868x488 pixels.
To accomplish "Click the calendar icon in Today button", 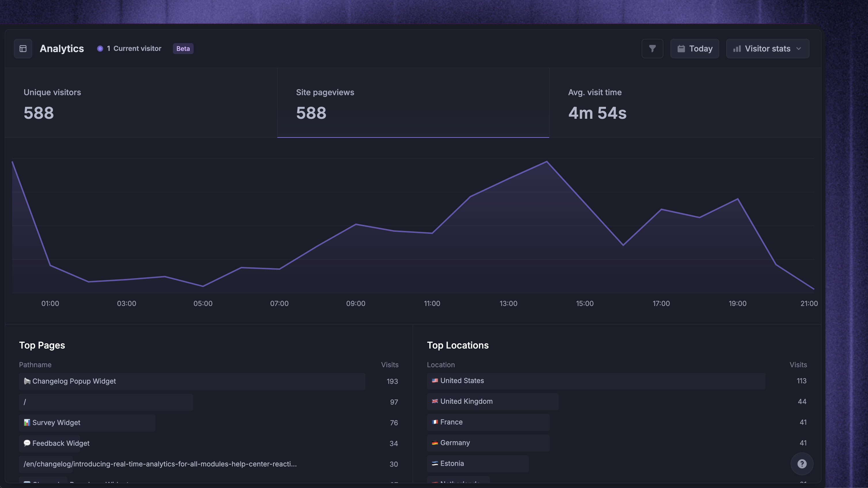I will [x=681, y=49].
